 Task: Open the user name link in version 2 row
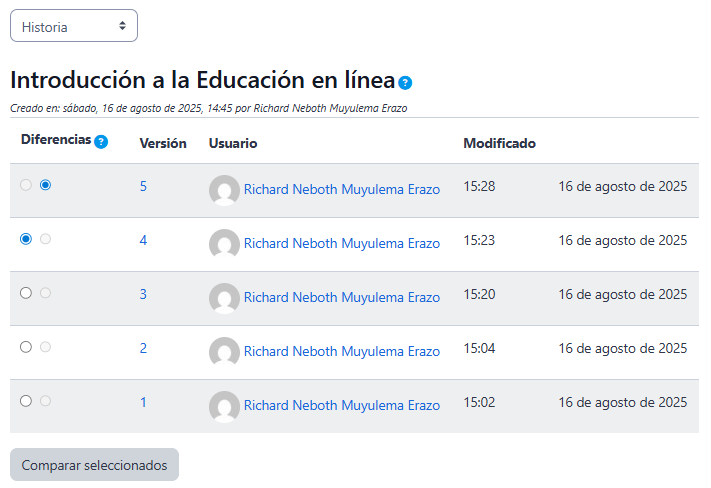[341, 351]
